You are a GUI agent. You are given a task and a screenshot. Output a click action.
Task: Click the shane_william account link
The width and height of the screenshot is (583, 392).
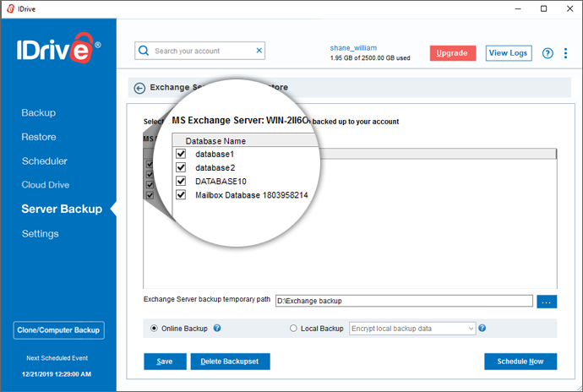tap(353, 48)
